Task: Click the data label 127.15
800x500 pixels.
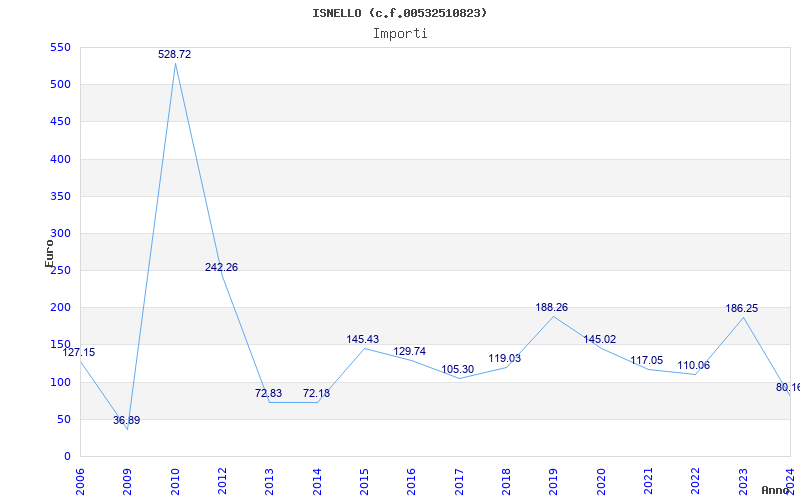Action: click(79, 353)
